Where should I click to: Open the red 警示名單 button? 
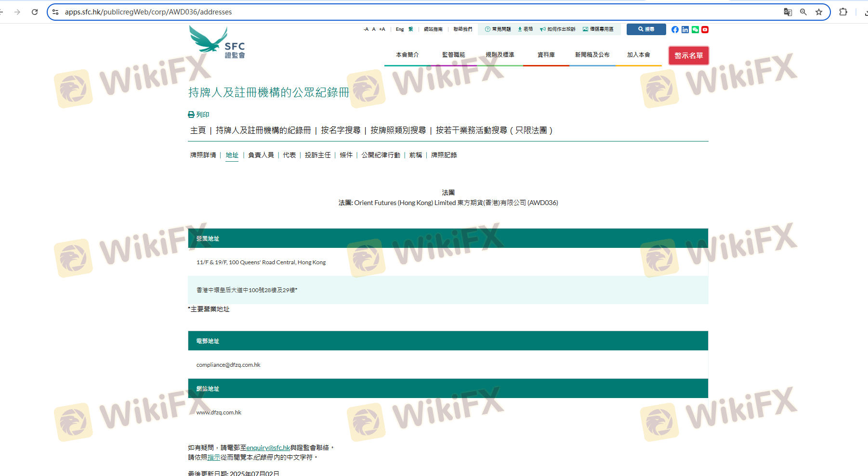tap(688, 56)
